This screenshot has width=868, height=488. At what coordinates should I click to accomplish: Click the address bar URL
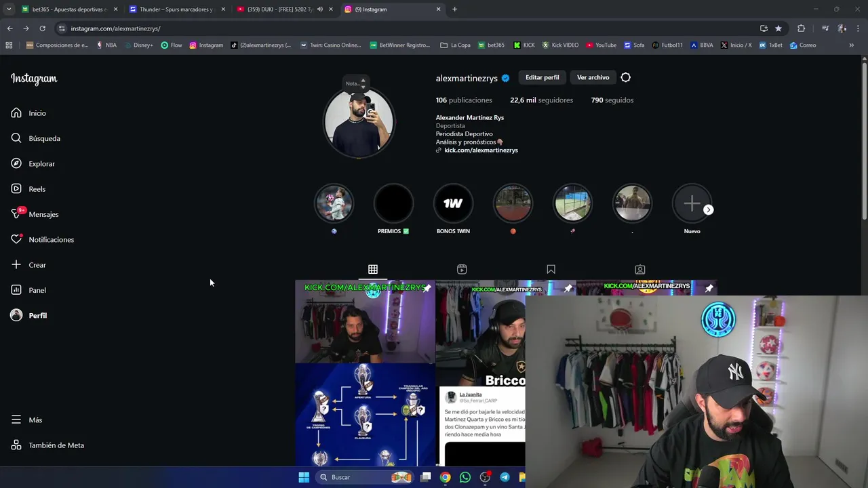(x=115, y=28)
